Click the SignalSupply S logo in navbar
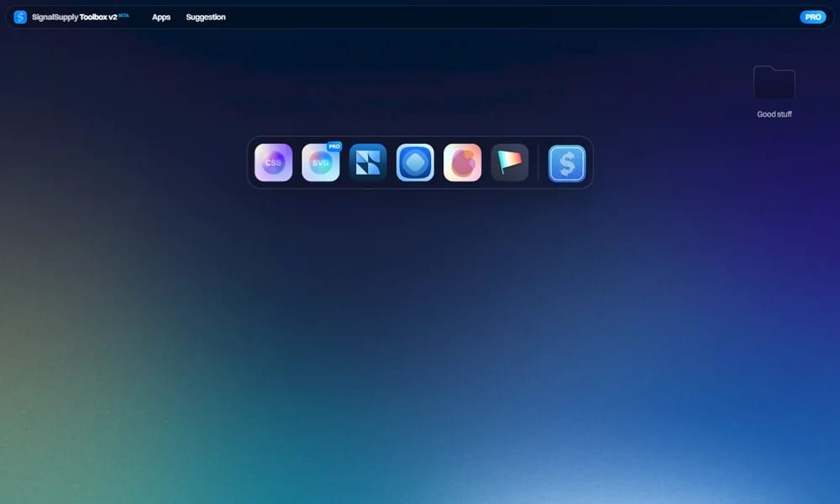Viewport: 840px width, 504px height. (x=20, y=17)
